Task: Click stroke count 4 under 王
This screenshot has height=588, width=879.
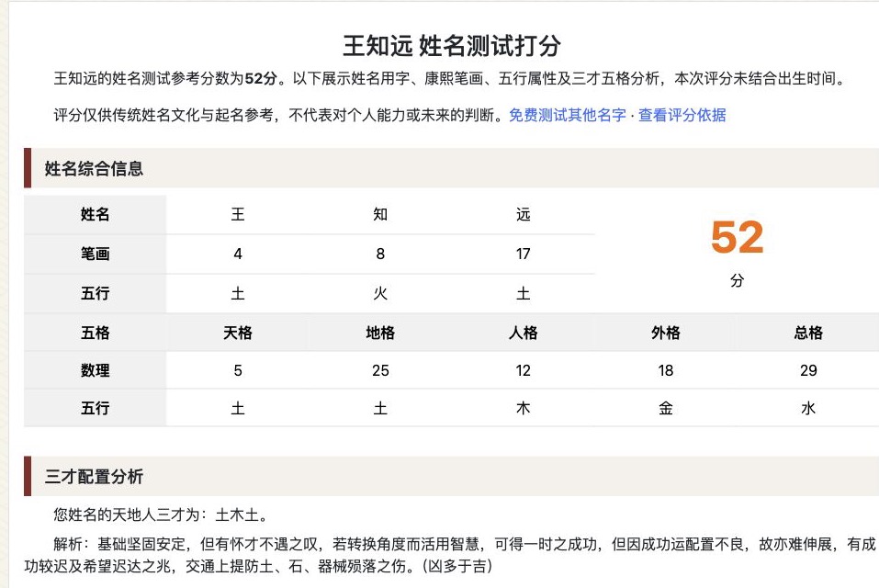Action: point(238,254)
